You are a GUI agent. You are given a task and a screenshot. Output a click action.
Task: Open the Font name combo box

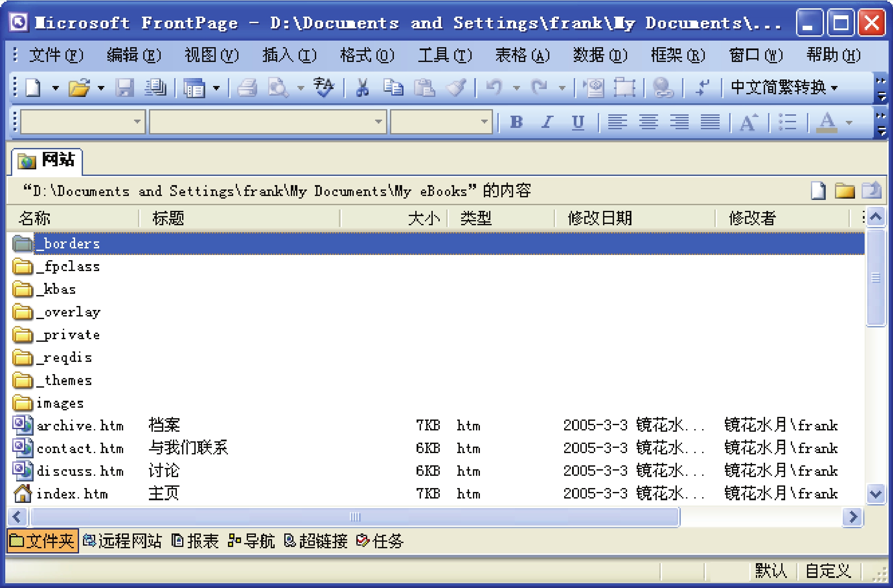click(x=268, y=122)
